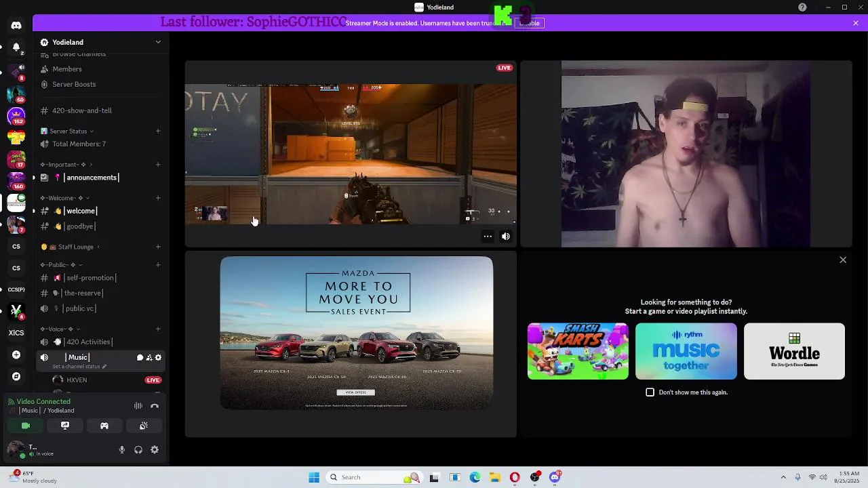The image size is (868, 488).
Task: Join the public vc voice channel
Action: coord(100,308)
